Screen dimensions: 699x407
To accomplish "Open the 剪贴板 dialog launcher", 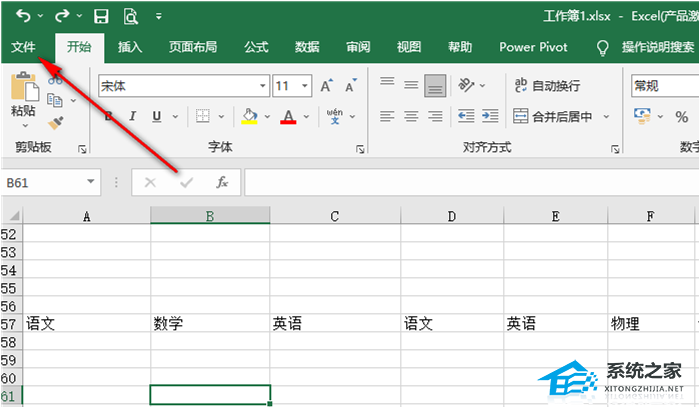I will [82, 149].
